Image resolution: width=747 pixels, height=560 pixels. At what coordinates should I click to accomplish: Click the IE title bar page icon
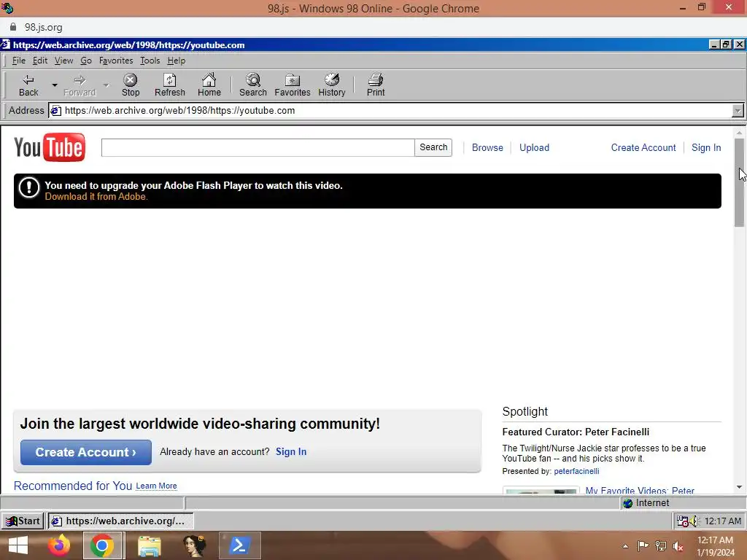point(5,44)
